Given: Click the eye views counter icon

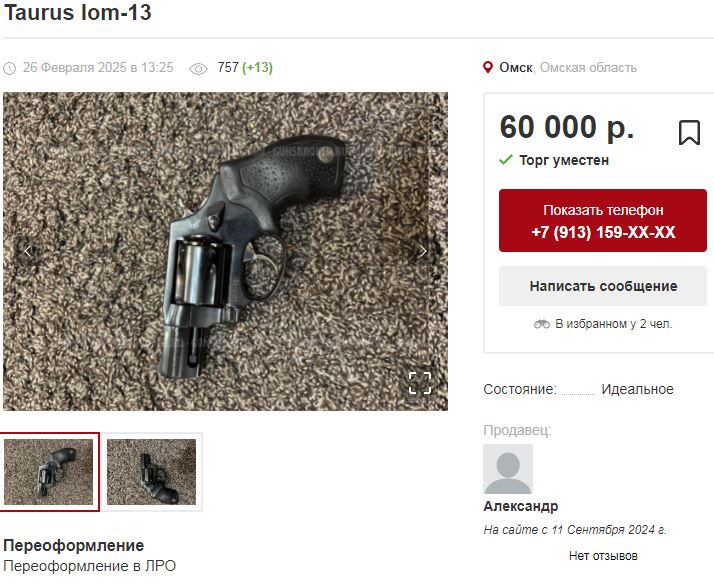Looking at the screenshot, I should coord(198,69).
